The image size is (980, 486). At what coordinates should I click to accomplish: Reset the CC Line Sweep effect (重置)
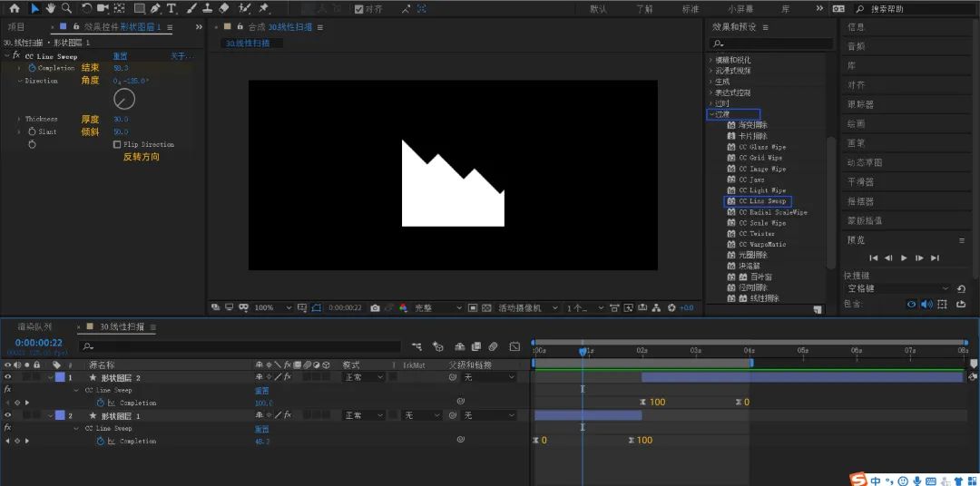coord(121,56)
